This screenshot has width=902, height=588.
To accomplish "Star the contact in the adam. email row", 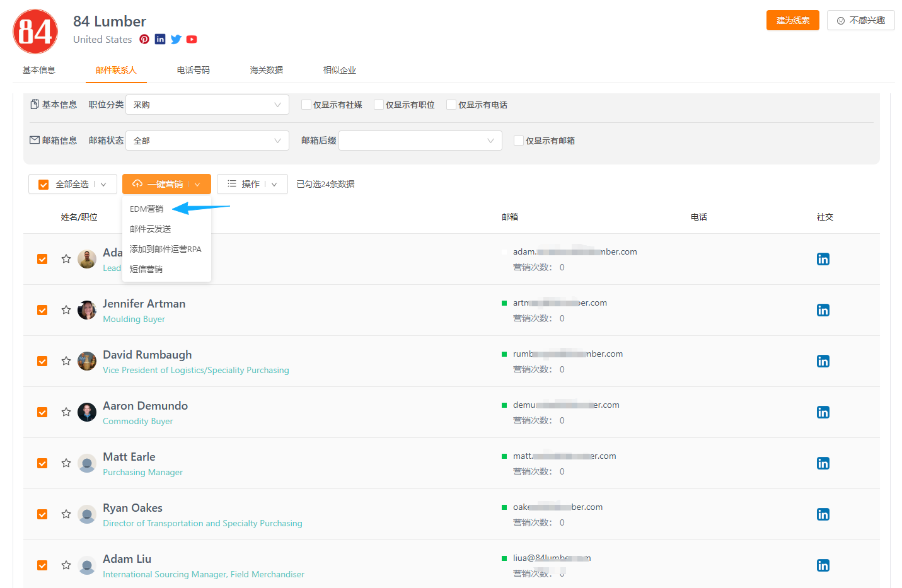I will click(x=66, y=259).
